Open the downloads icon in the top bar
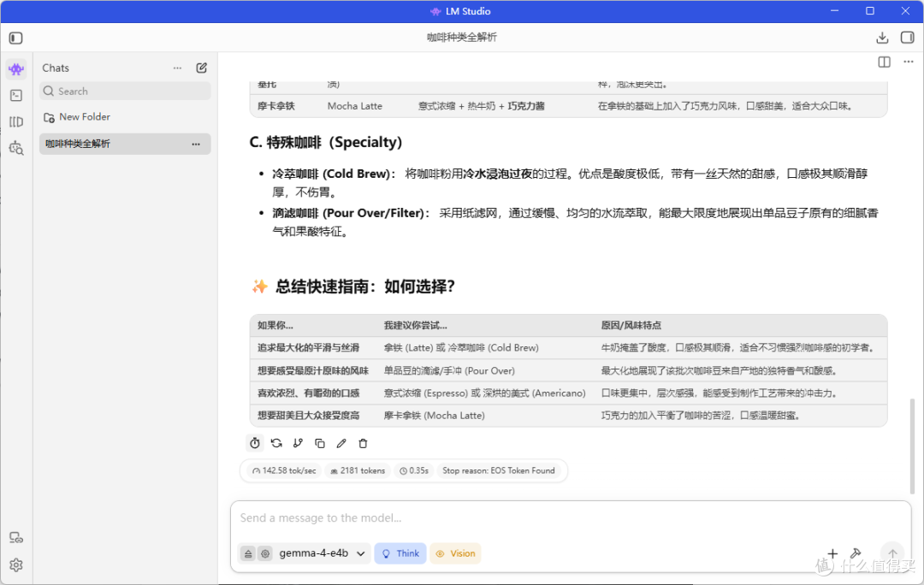924x585 pixels. tap(881, 38)
